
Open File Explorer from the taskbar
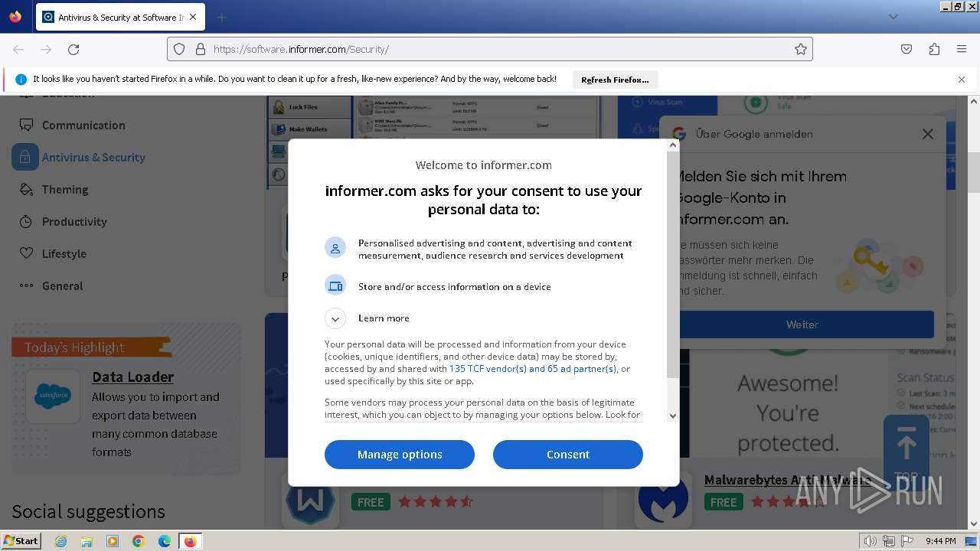[87, 541]
